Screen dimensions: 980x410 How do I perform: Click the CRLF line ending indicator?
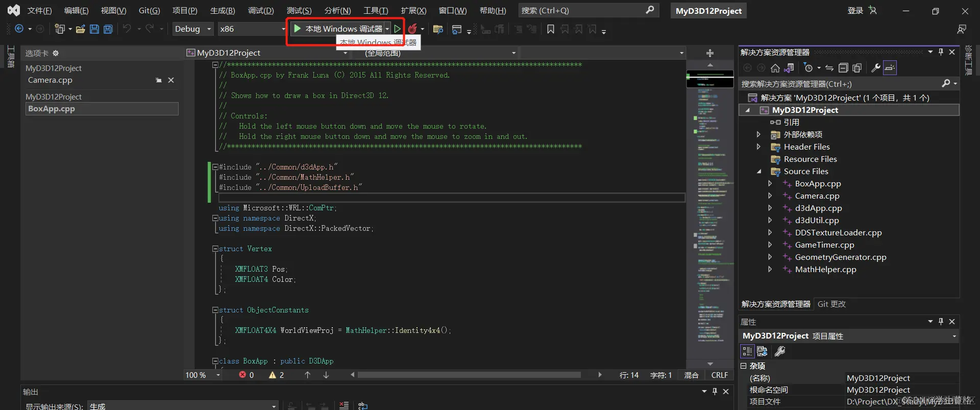pyautogui.click(x=720, y=375)
